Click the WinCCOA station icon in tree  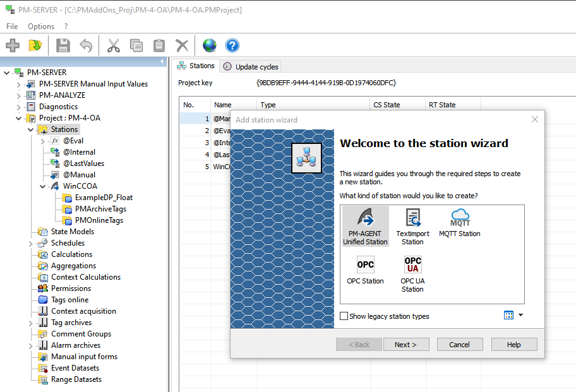tap(55, 186)
